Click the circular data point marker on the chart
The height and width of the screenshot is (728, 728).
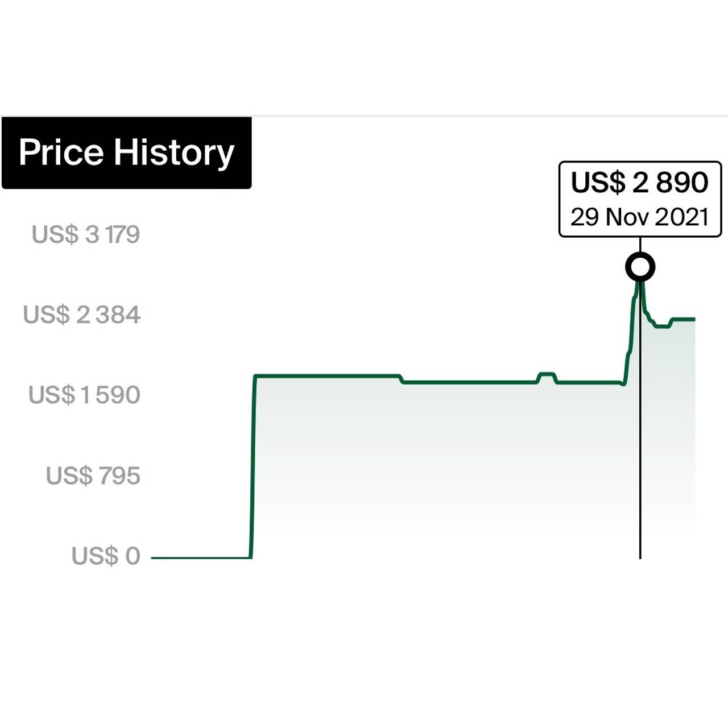tap(640, 267)
